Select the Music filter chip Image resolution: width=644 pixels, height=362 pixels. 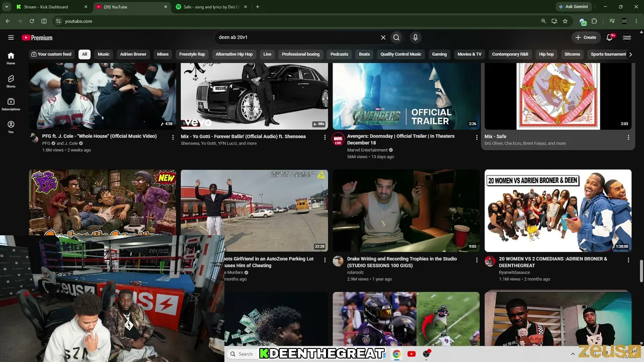point(104,54)
